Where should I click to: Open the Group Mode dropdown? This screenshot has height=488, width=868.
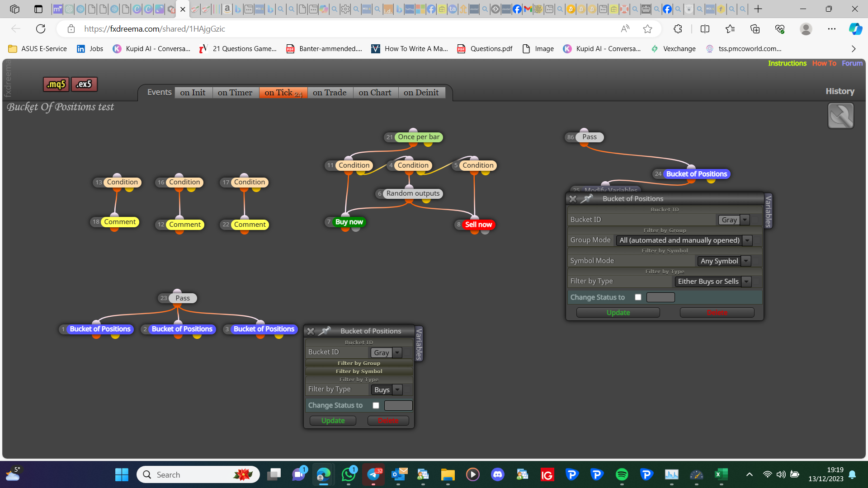684,240
